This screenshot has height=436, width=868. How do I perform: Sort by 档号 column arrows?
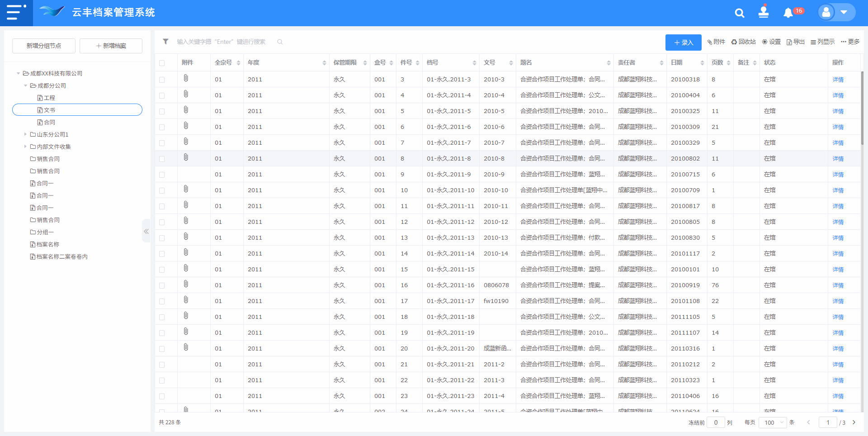[474, 63]
